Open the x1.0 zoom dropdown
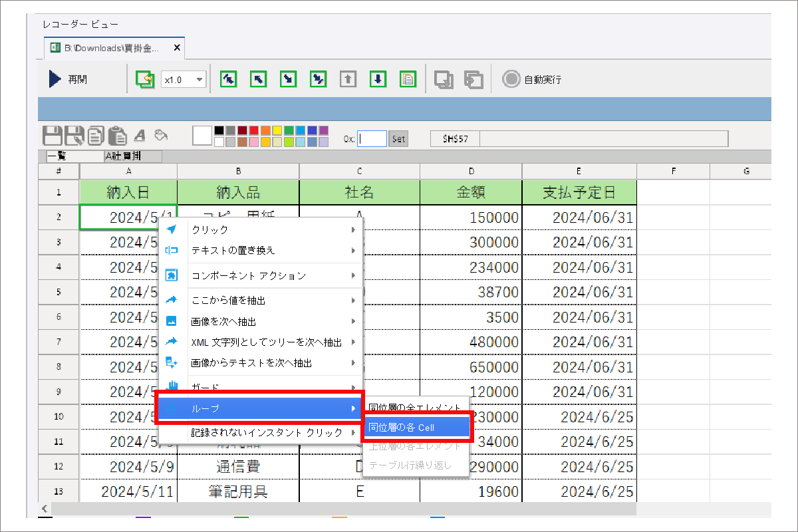 tap(184, 80)
